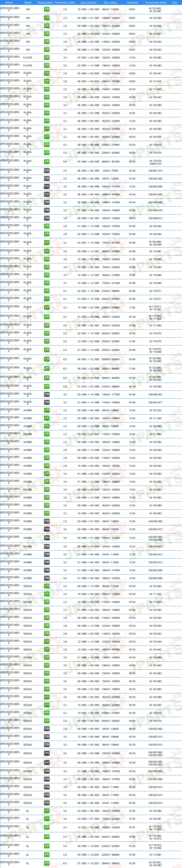Select engine code OM 606.910
The height and width of the screenshot is (868, 182).
[x=155, y=210]
